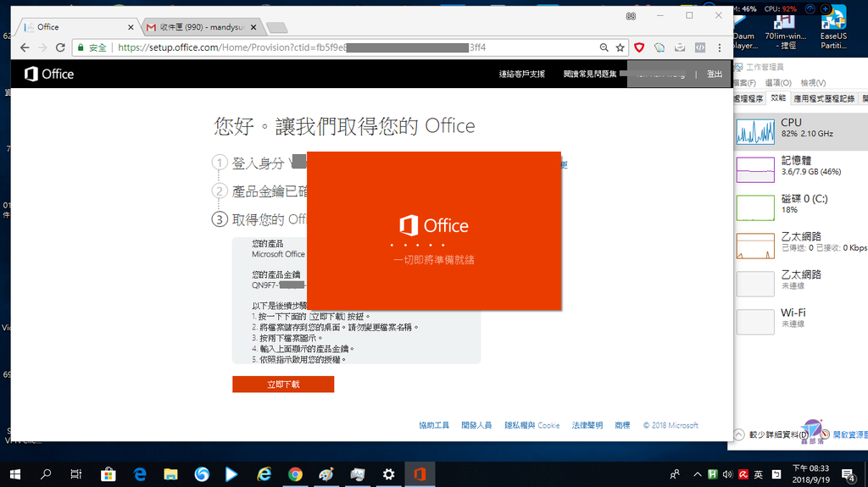This screenshot has width=868, height=487.
Task: Switch to Chrome on the taskbar
Action: pyautogui.click(x=296, y=474)
